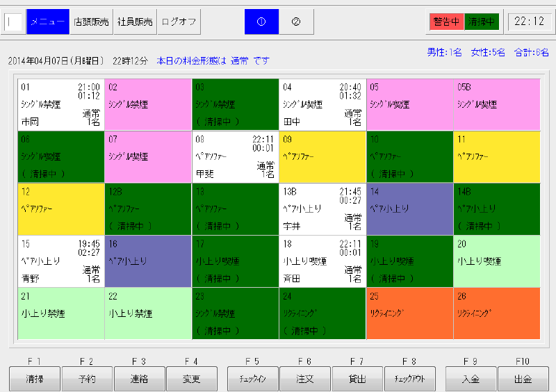Select pink room 07 シングル喫煙
This screenshot has width=556, height=392.
click(x=148, y=157)
